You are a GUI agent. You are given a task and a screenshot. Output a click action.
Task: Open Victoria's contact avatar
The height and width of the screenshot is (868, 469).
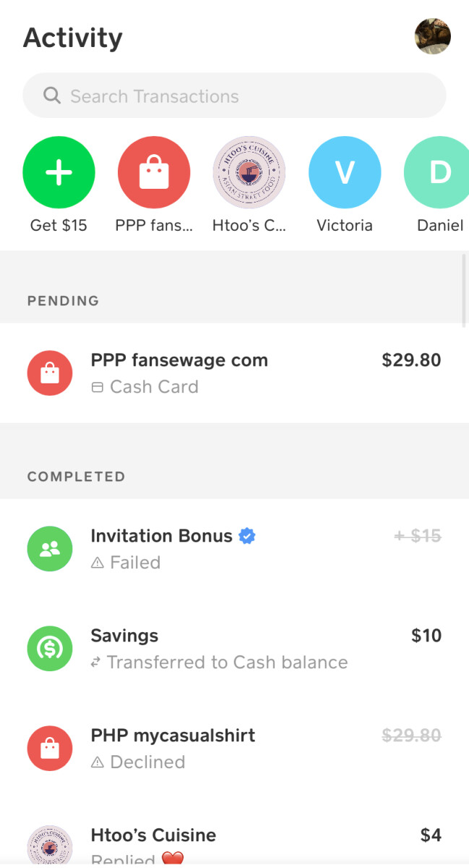[x=345, y=173]
